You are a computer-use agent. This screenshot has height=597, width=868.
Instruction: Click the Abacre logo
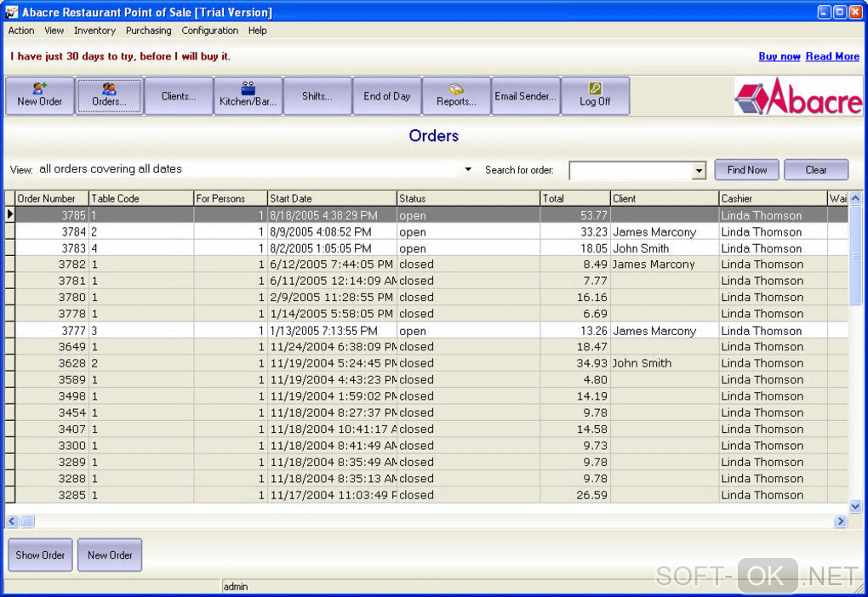point(797,96)
